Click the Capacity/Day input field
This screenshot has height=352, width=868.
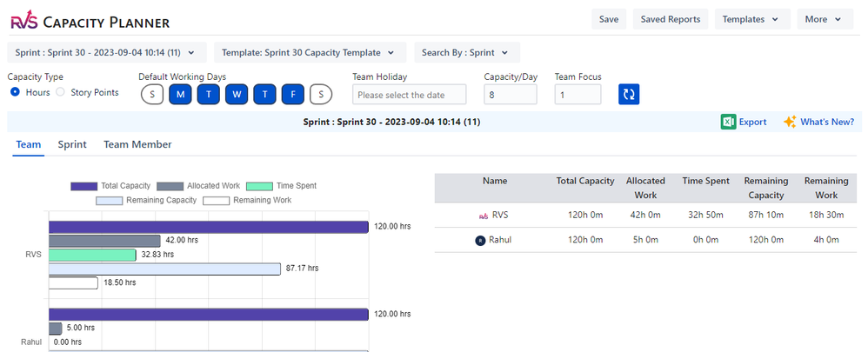coord(511,95)
